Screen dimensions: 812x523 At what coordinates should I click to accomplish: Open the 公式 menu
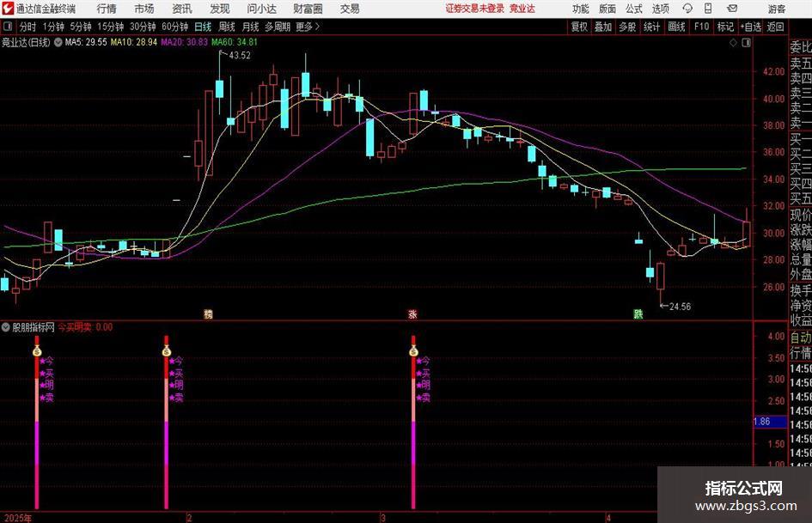pos(634,9)
